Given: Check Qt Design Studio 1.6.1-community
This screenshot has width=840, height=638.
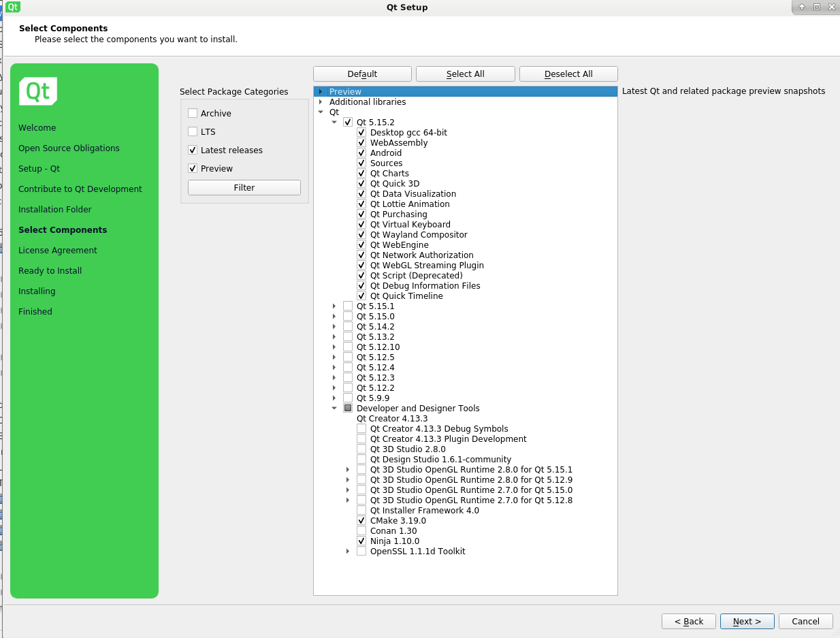Looking at the screenshot, I should pos(361,460).
